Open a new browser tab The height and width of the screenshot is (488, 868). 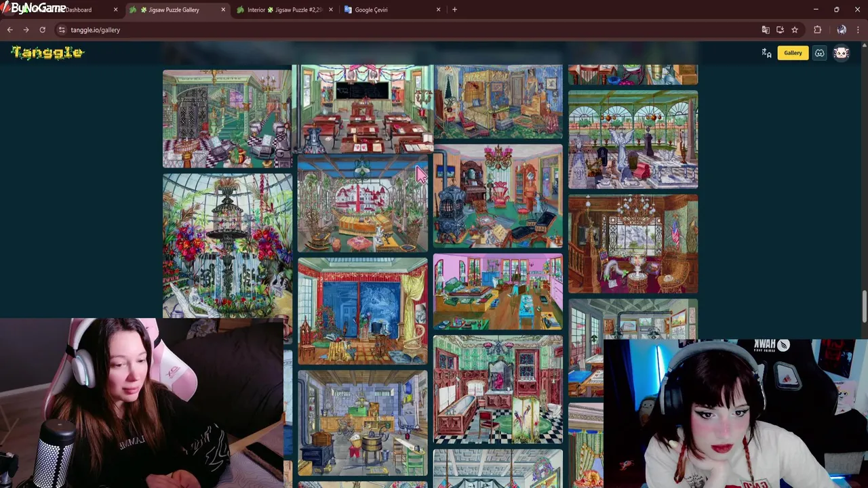click(x=454, y=9)
